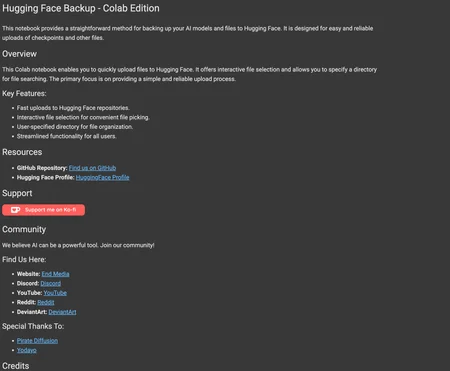450x371 pixels.
Task: Open the Find us on GitHub link
Action: click(x=92, y=168)
